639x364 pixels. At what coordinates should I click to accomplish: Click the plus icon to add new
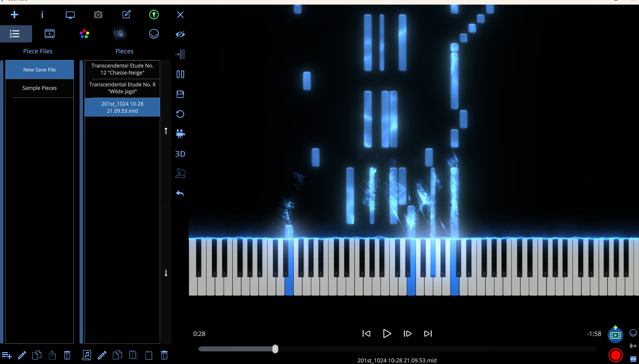coord(15,15)
